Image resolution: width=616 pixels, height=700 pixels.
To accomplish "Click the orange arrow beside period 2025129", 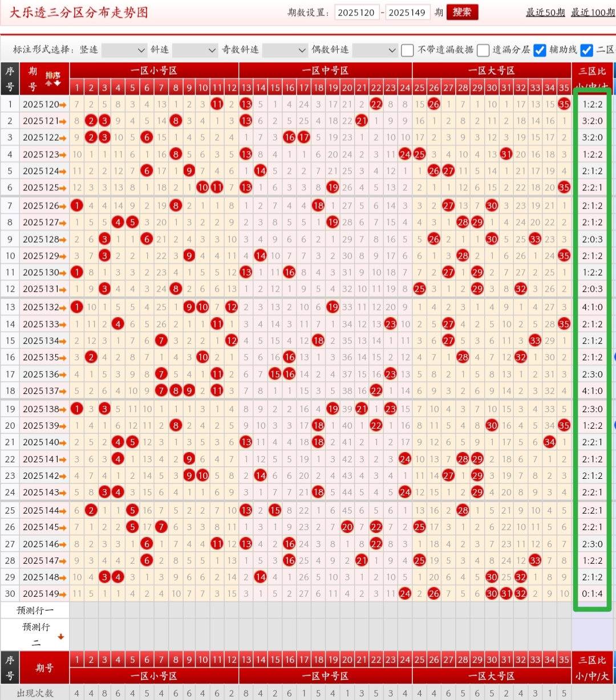I will (63, 256).
